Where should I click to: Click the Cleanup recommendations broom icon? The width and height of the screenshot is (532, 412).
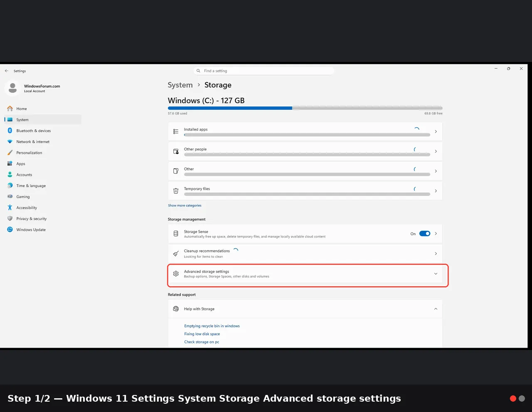point(176,254)
